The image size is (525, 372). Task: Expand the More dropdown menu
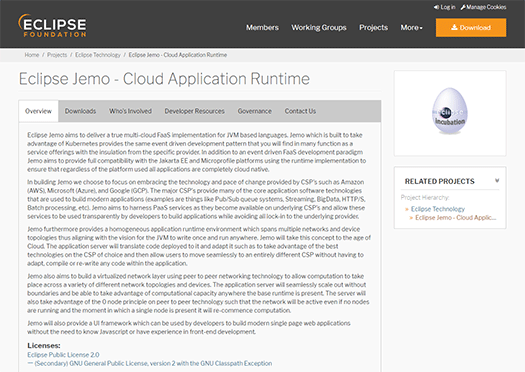click(x=411, y=27)
